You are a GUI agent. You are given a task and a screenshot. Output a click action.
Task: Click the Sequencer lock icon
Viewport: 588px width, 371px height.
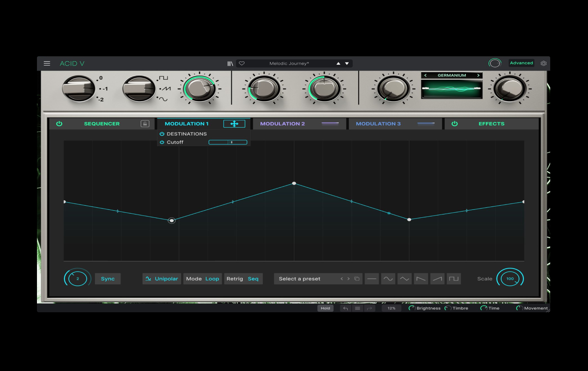145,124
